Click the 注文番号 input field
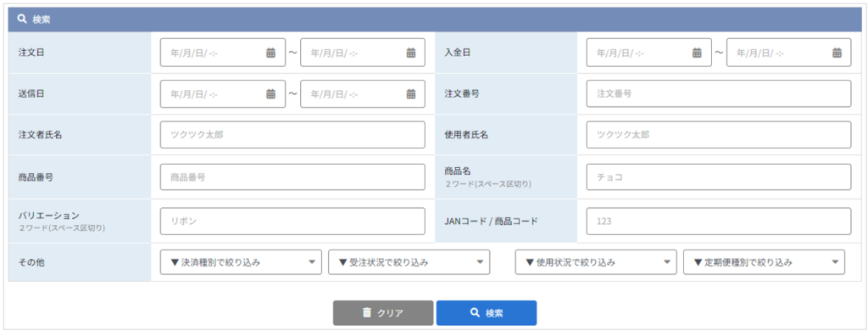 coord(719,93)
